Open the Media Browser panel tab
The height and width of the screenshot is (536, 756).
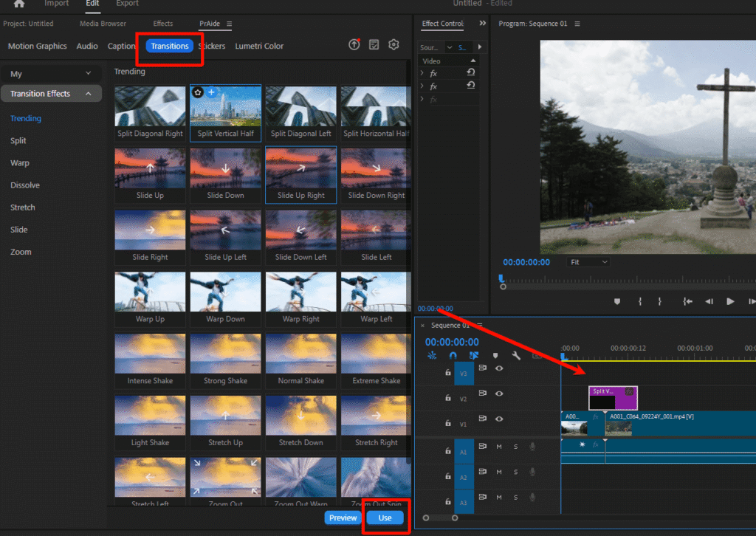(103, 24)
